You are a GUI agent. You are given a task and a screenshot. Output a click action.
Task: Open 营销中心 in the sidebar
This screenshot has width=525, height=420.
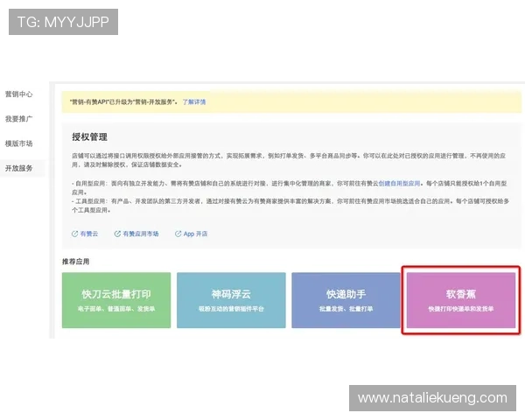point(18,94)
